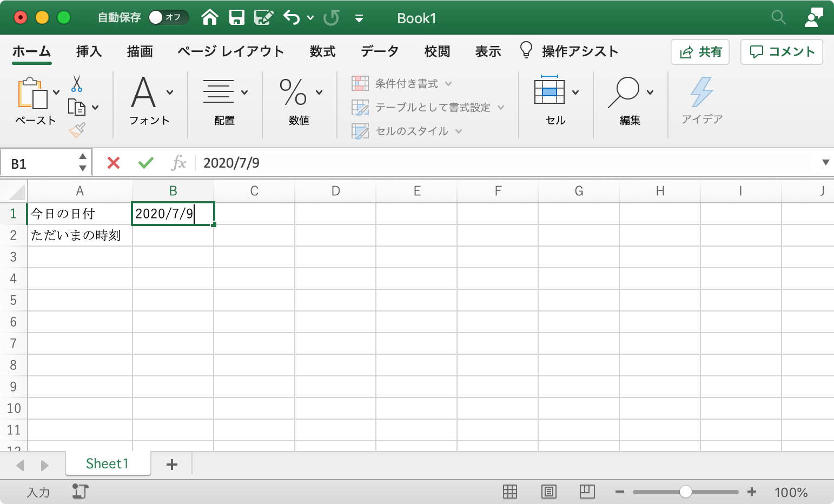Switch to the ホーム tab

(x=32, y=51)
